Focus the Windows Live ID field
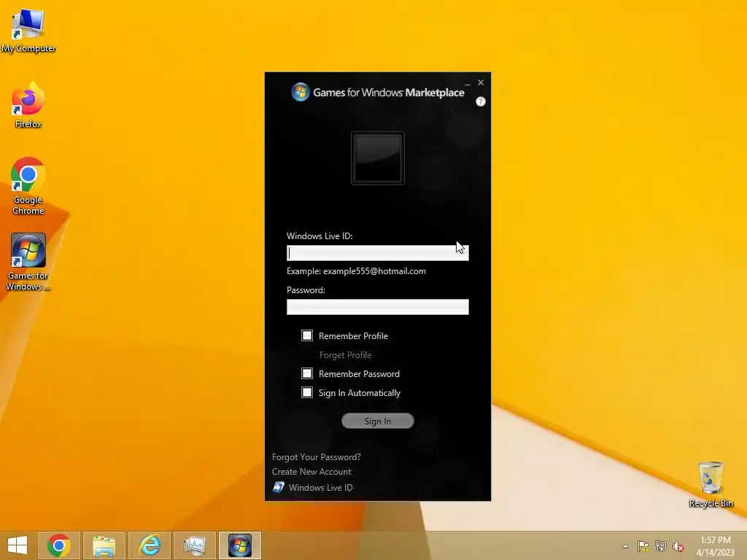This screenshot has width=747, height=560. (x=378, y=253)
